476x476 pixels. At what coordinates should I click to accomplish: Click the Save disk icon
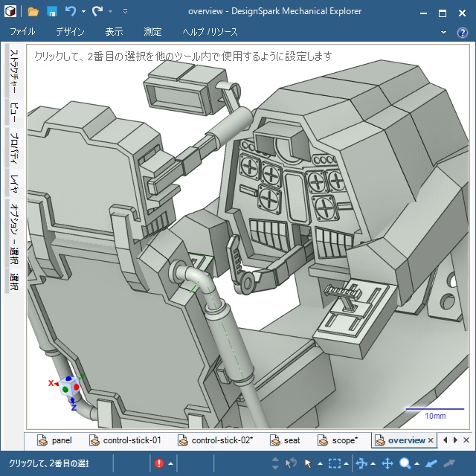[52, 12]
